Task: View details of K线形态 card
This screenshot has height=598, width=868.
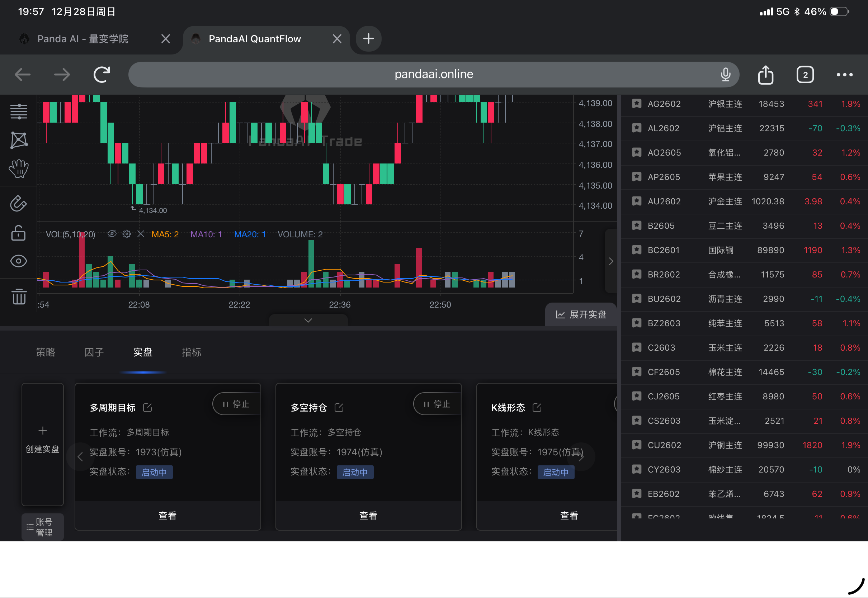Action: (x=569, y=516)
